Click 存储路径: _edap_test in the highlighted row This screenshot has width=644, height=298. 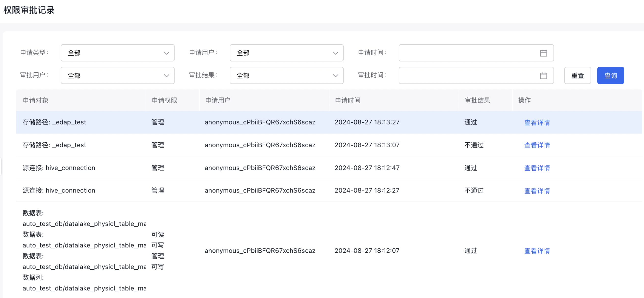[x=54, y=122]
